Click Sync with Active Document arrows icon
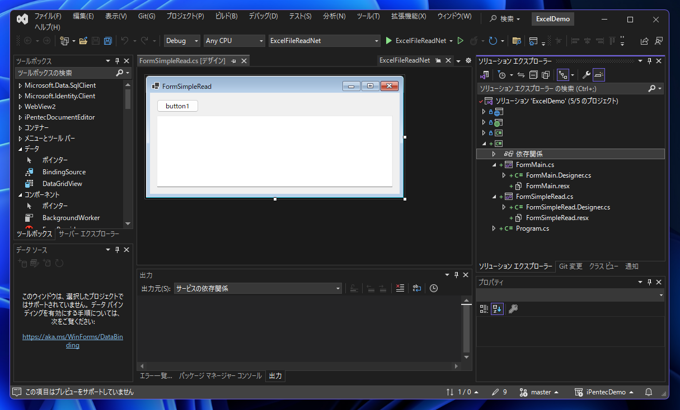Viewport: 680px width, 410px height. click(x=521, y=75)
